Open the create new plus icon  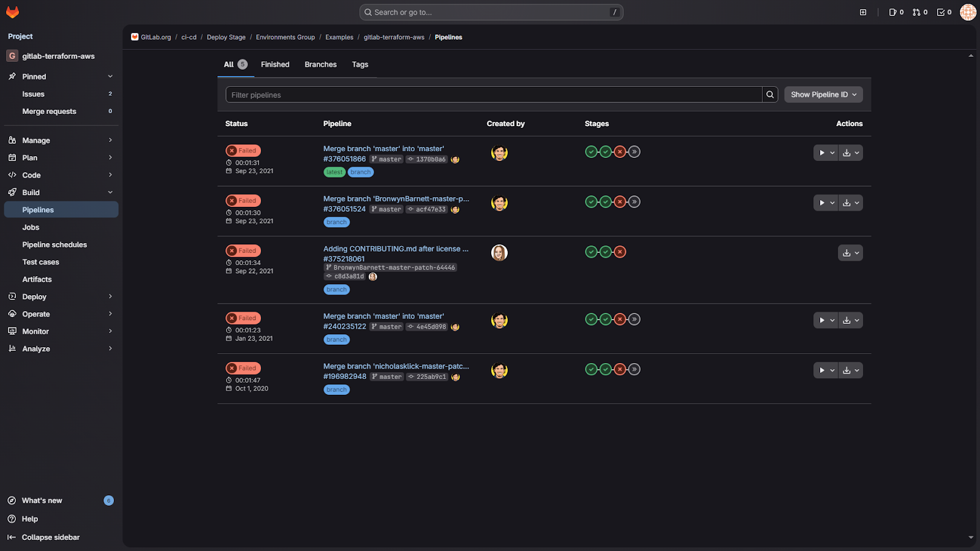863,12
